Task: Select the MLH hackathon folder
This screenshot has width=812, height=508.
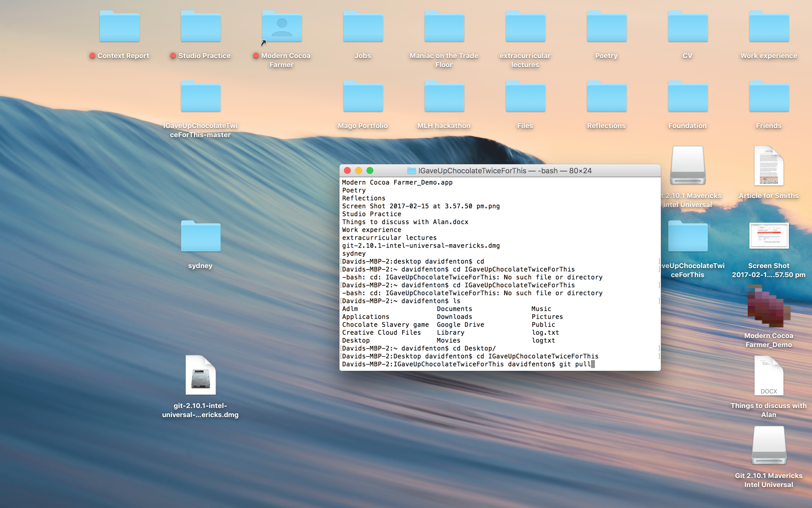Action: 444,97
